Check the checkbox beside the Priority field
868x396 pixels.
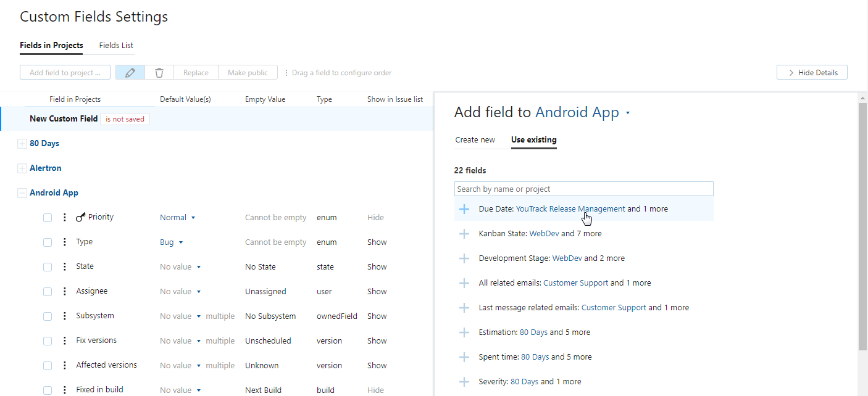coord(48,217)
